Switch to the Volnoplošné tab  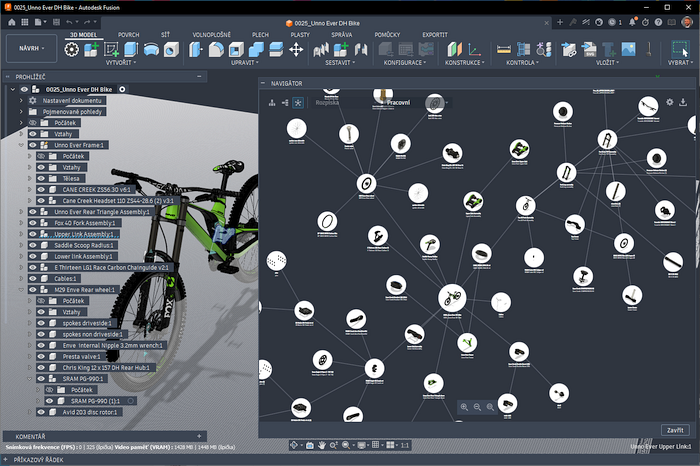[212, 34]
